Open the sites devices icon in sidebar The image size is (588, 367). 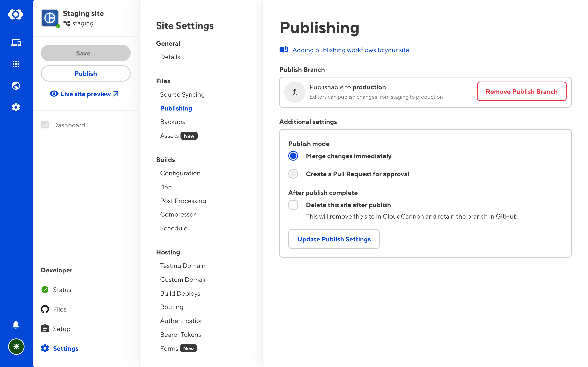[x=16, y=42]
